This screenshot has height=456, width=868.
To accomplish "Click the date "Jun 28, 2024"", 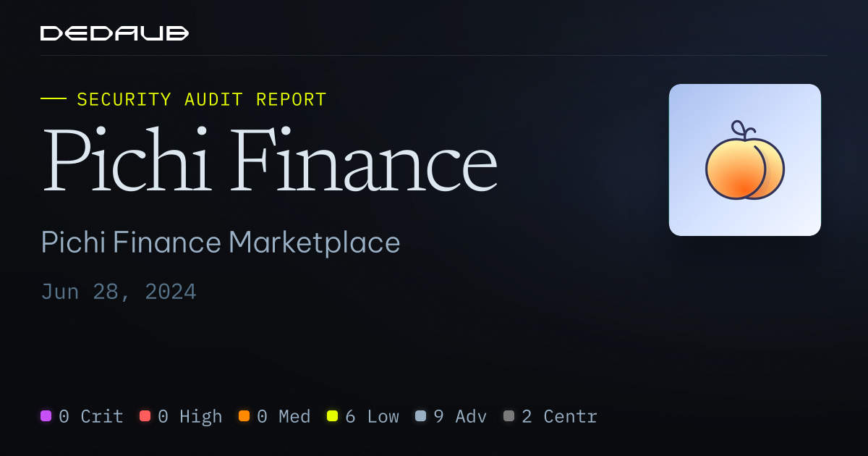I will [x=119, y=292].
